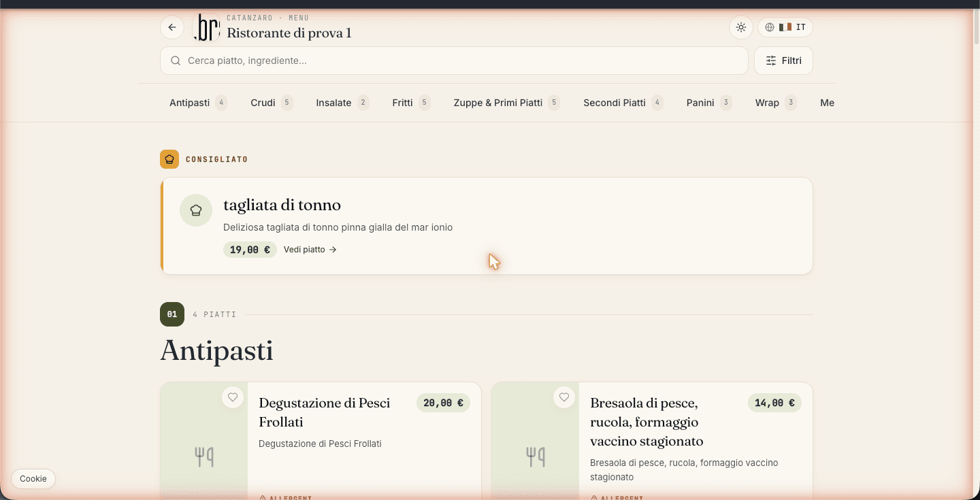Select the Secondi Piatti category tab
The height and width of the screenshot is (500, 980).
tap(623, 103)
